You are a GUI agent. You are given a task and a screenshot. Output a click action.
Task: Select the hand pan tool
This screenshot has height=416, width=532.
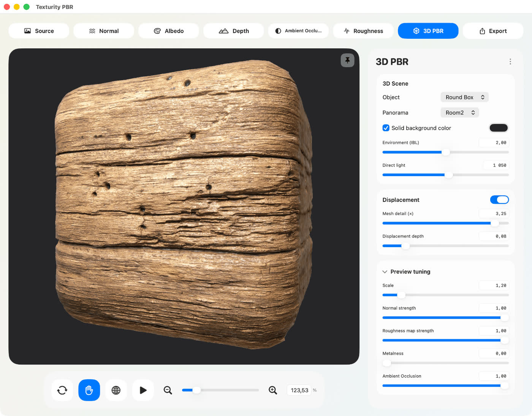click(x=89, y=390)
